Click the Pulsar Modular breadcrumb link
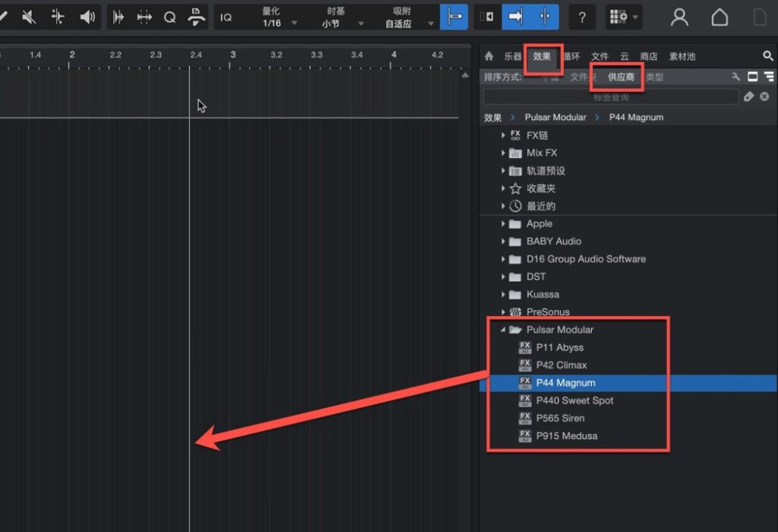The height and width of the screenshot is (532, 778). pyautogui.click(x=554, y=117)
